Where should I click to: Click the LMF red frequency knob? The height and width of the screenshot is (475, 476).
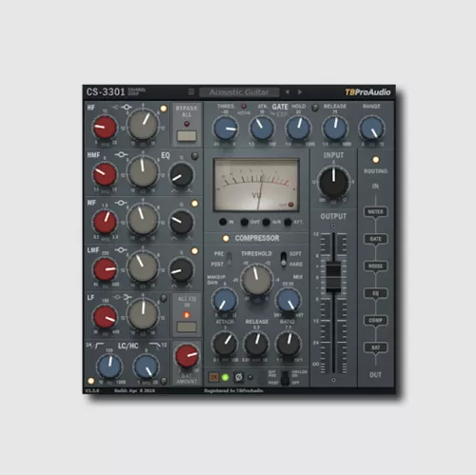[105, 269]
